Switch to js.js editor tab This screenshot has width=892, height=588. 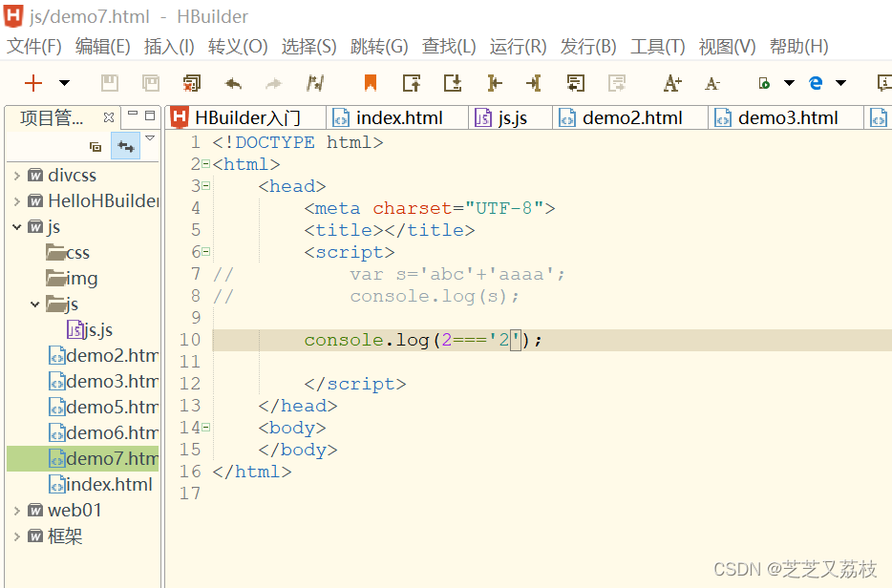(x=512, y=117)
